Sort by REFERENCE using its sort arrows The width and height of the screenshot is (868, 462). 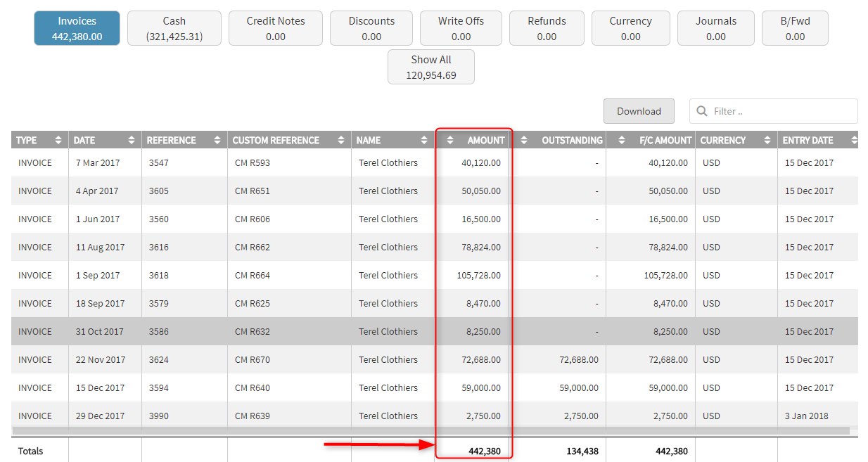pyautogui.click(x=217, y=140)
